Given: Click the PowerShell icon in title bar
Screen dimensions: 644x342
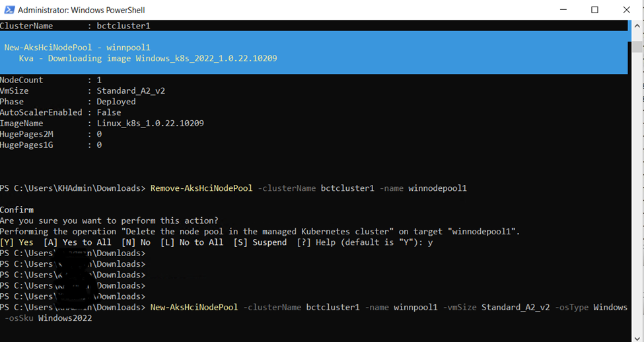Looking at the screenshot, I should coord(9,10).
